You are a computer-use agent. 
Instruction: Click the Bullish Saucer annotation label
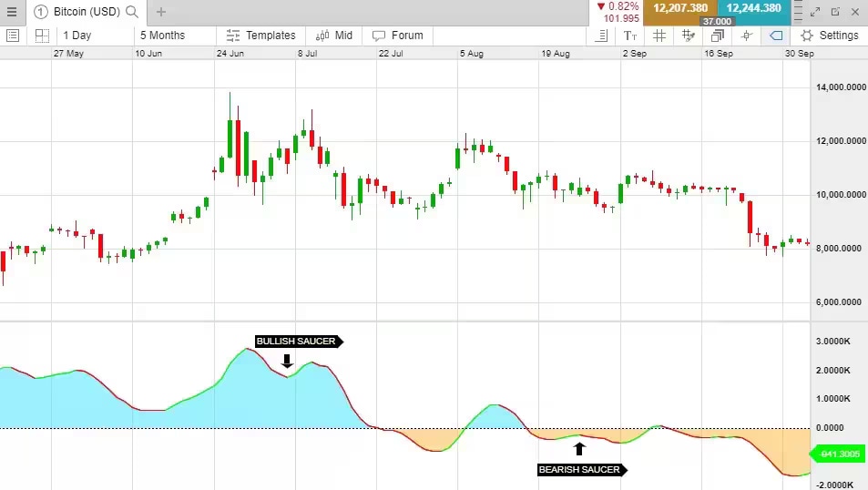(296, 342)
